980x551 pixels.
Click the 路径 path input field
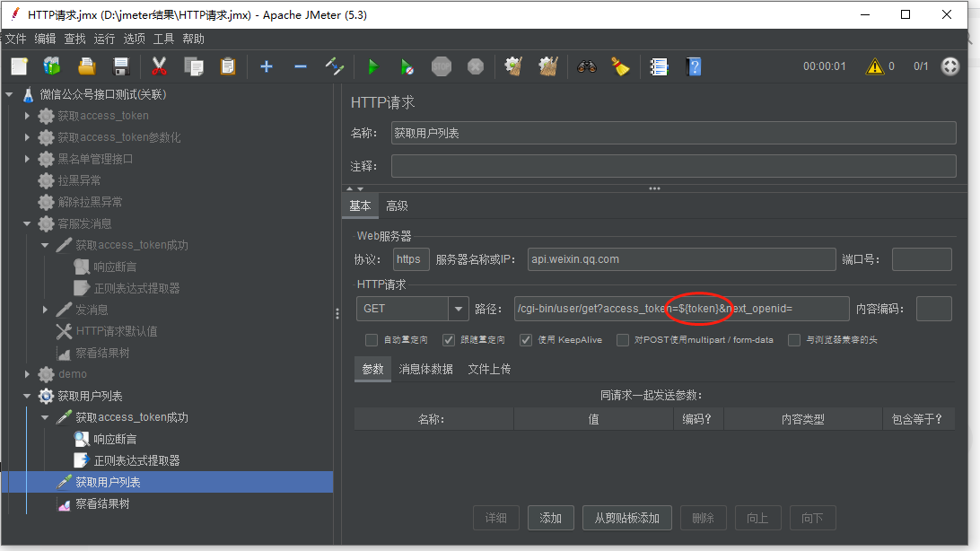point(681,309)
